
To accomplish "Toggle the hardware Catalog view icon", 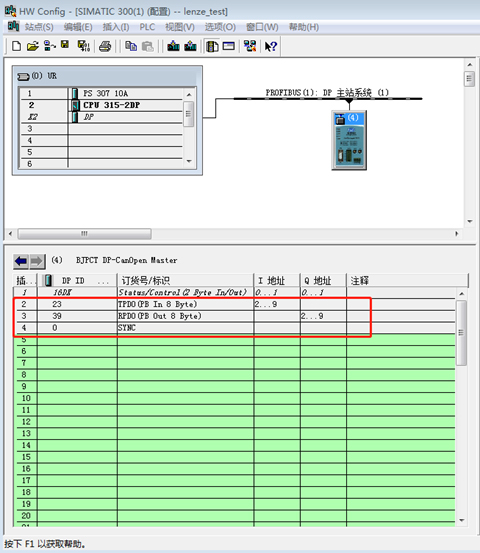I will 212,46.
